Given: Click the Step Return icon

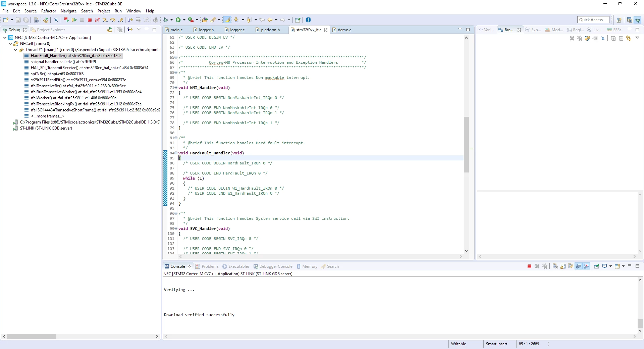Looking at the screenshot, I should point(121,20).
